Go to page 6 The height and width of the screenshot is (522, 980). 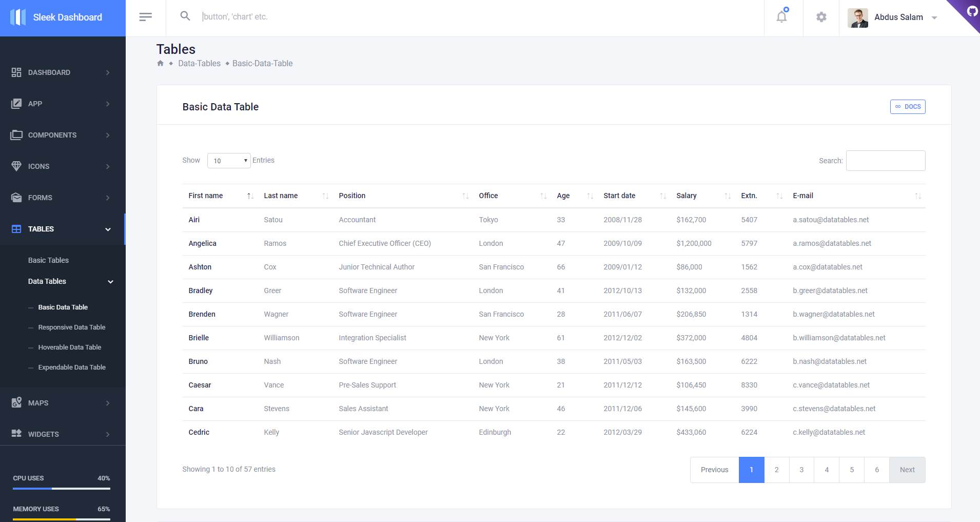point(877,470)
